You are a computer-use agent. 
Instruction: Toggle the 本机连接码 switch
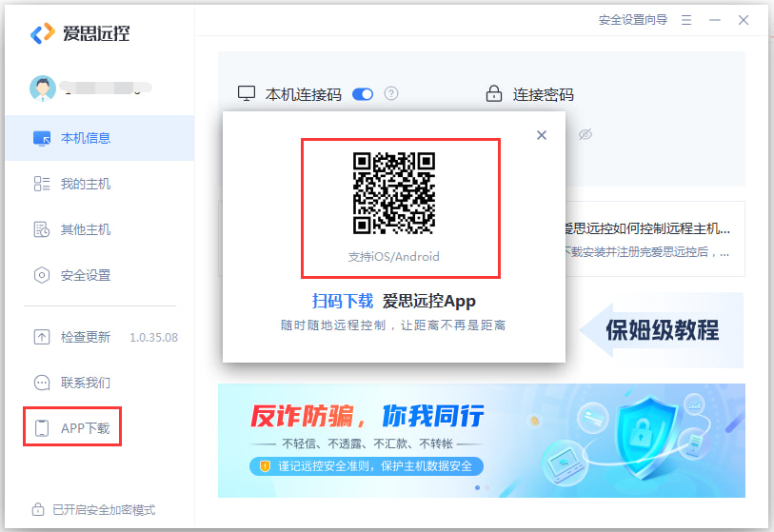[362, 94]
